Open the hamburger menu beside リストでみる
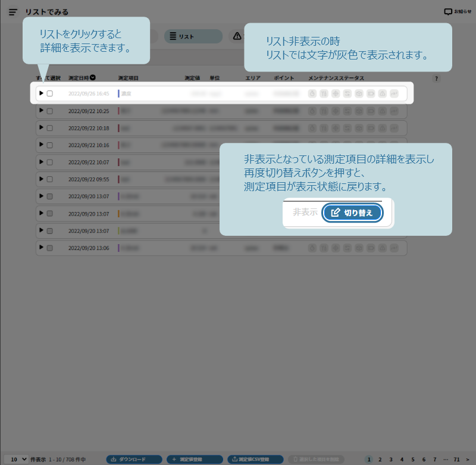 tap(12, 12)
